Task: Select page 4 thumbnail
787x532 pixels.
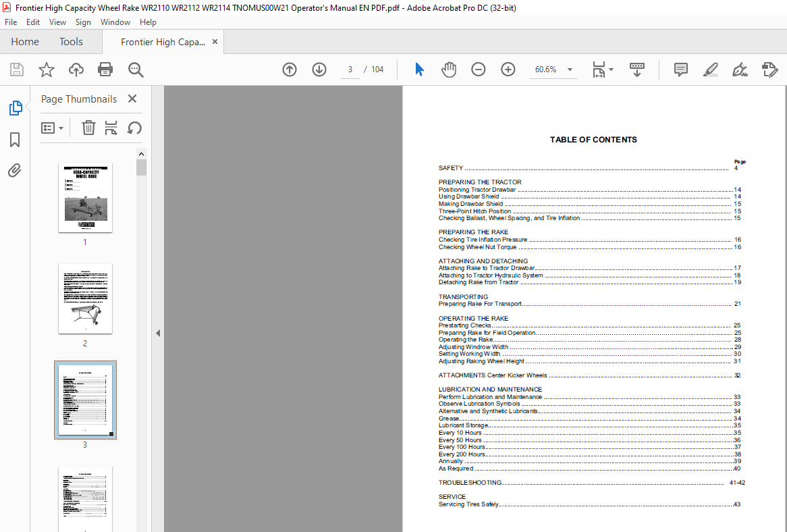Action: tap(85, 499)
